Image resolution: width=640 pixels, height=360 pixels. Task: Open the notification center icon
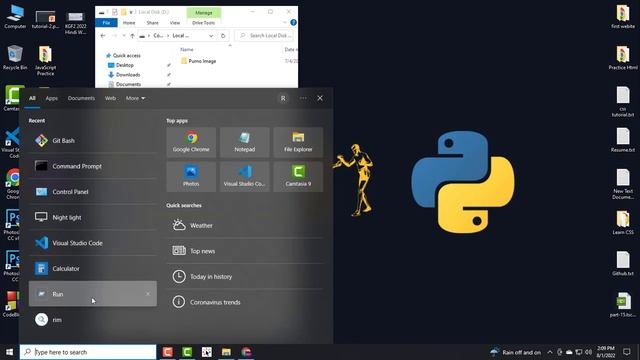pyautogui.click(x=627, y=352)
